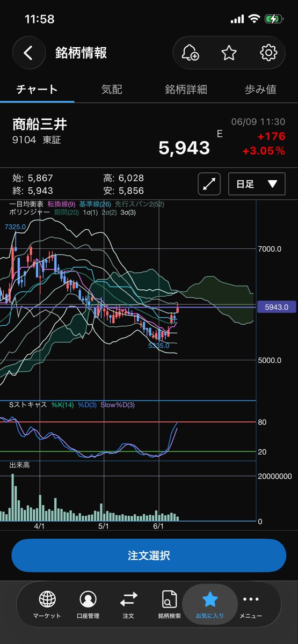Screen dimensions: 298x644
Task: Tap the battery icon in status bar
Action: point(273,19)
